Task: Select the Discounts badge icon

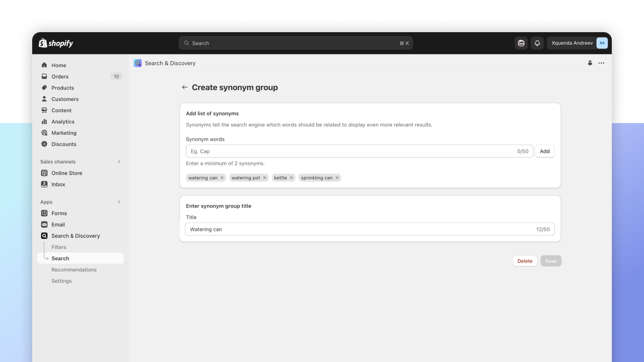Action: pyautogui.click(x=44, y=144)
